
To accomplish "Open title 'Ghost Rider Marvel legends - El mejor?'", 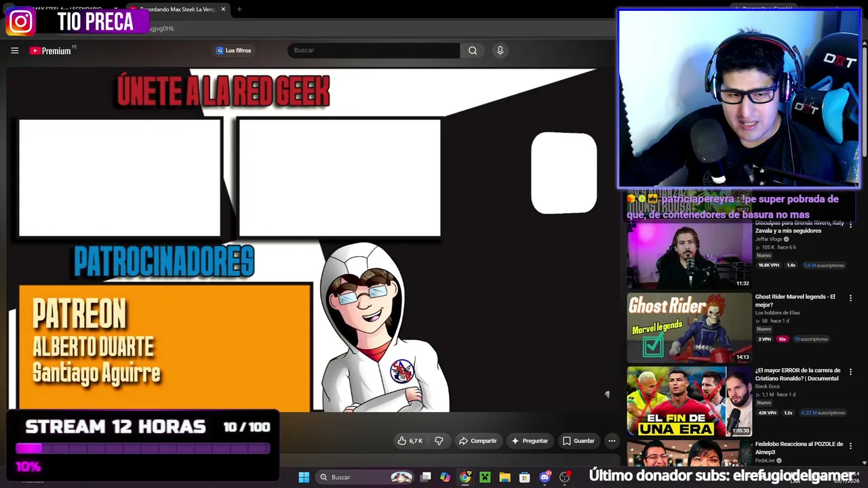I will (x=795, y=301).
